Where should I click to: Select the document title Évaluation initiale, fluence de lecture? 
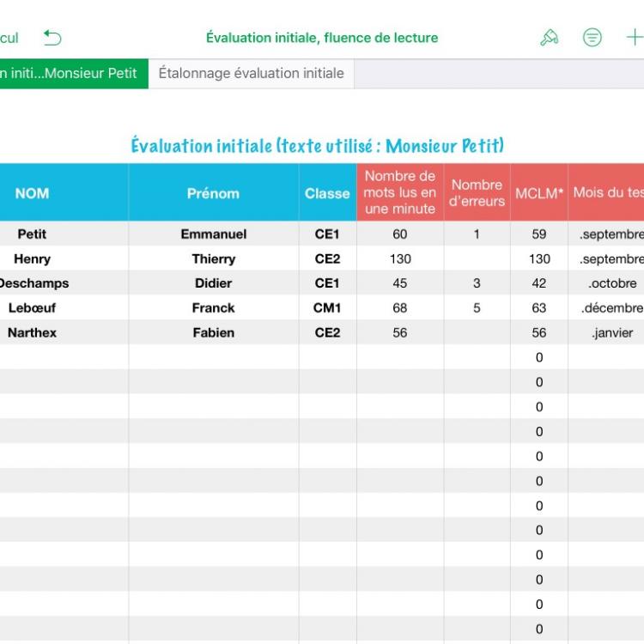322,38
